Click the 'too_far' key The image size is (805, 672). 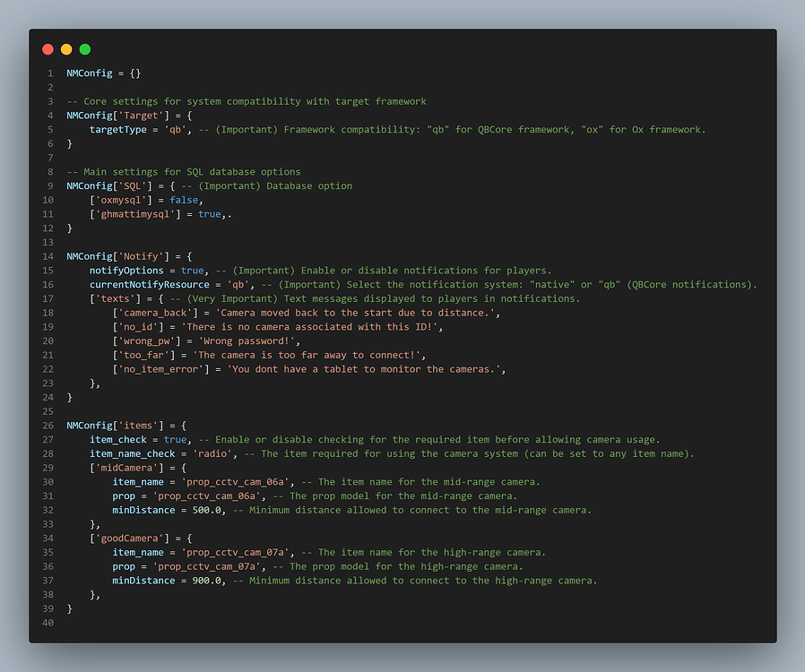[143, 355]
